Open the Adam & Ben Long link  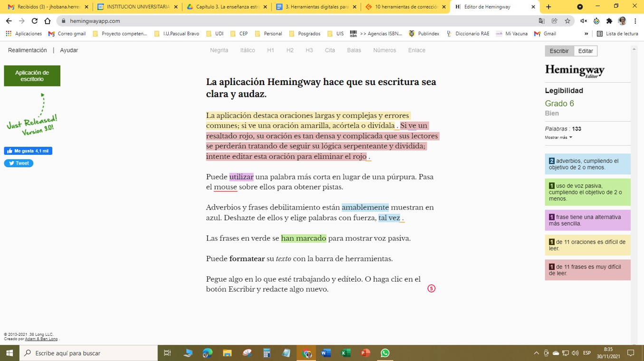tap(41, 339)
